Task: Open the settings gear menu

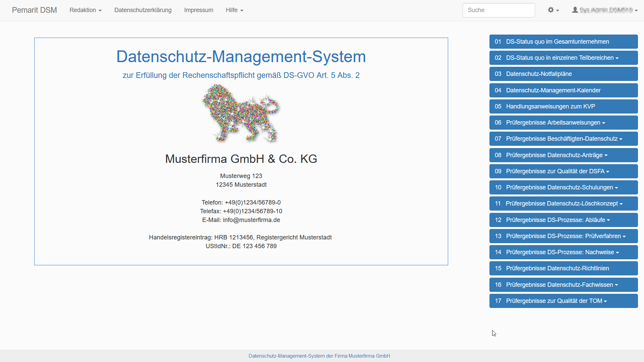Action: pyautogui.click(x=553, y=10)
